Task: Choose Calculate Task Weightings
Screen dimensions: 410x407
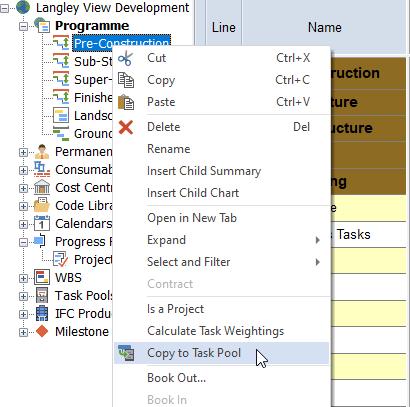Action: click(x=221, y=331)
